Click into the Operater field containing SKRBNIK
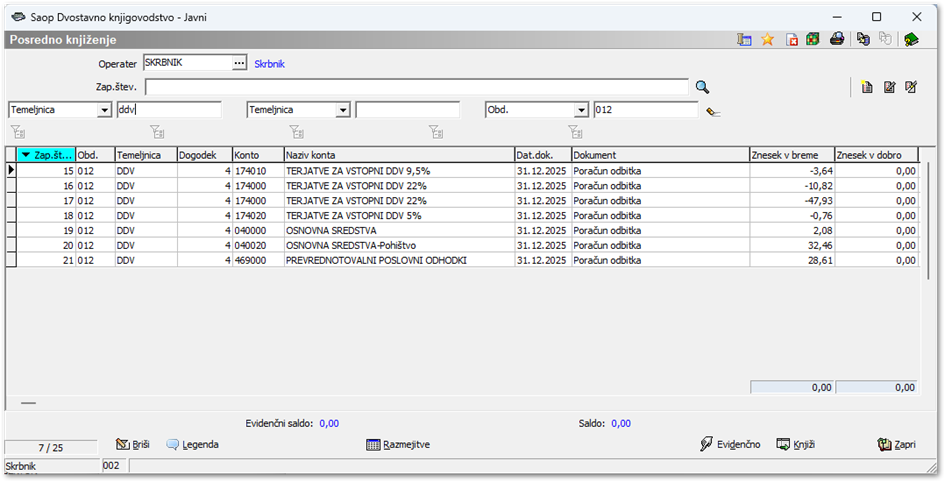The image size is (945, 482). pyautogui.click(x=187, y=63)
